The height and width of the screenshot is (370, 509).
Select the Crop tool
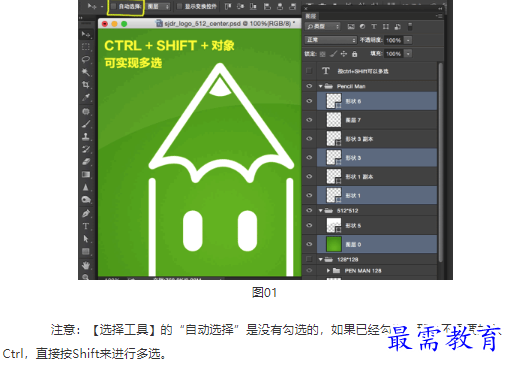point(86,85)
